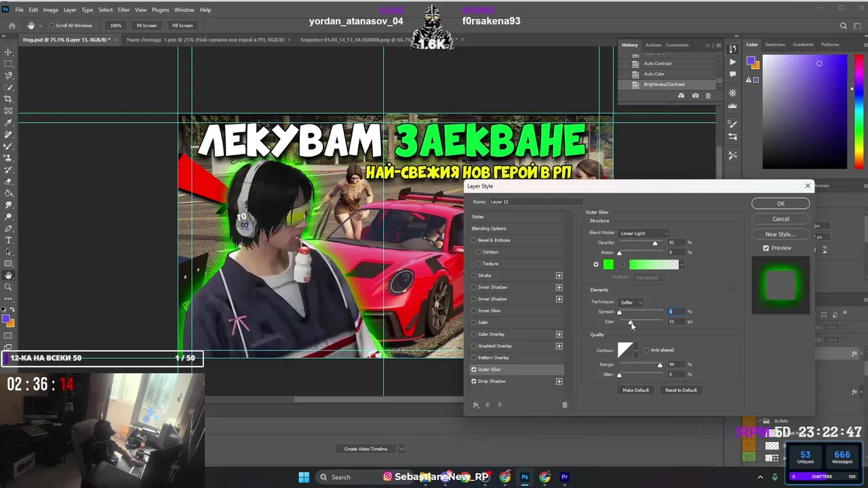The width and height of the screenshot is (868, 488).
Task: Enable the Stroke effect checkbox
Action: [x=474, y=275]
